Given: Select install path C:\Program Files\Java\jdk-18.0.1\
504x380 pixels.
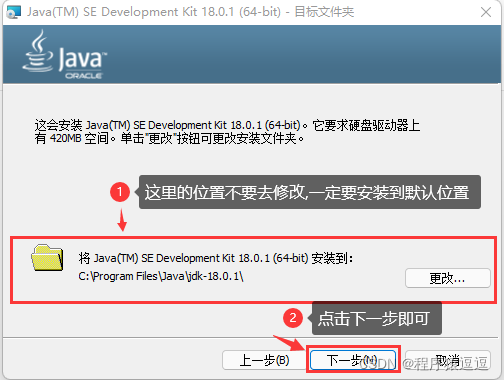Looking at the screenshot, I should pyautogui.click(x=161, y=276).
